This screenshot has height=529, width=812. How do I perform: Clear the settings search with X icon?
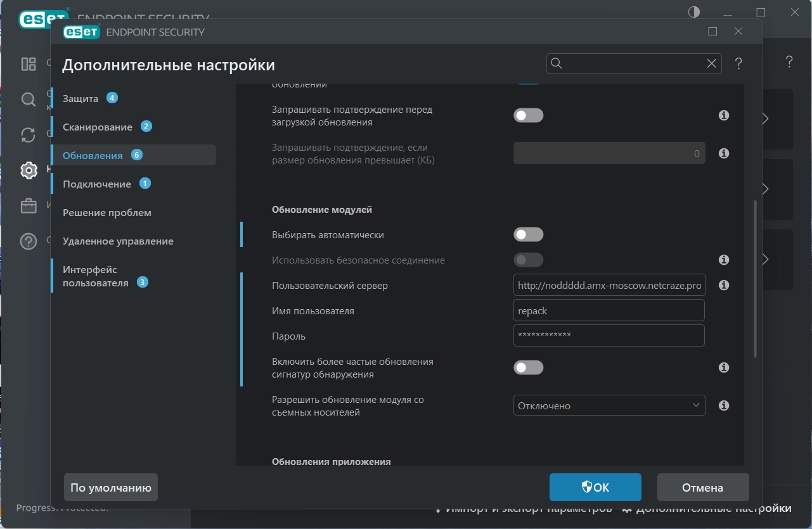pyautogui.click(x=712, y=63)
